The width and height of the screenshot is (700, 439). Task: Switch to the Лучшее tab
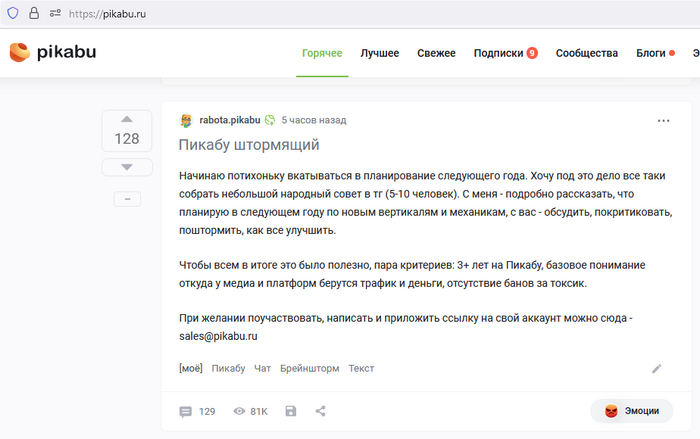[379, 53]
